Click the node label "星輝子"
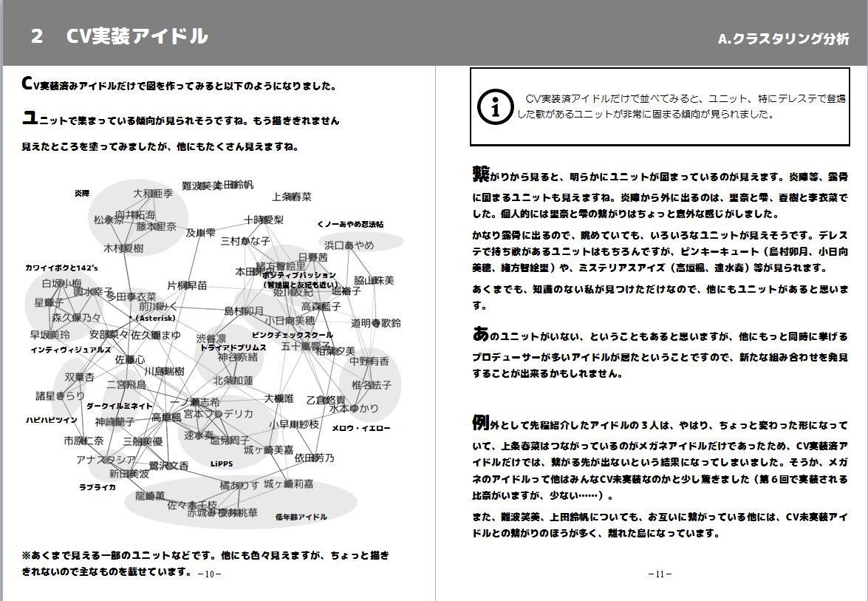 coord(49,303)
